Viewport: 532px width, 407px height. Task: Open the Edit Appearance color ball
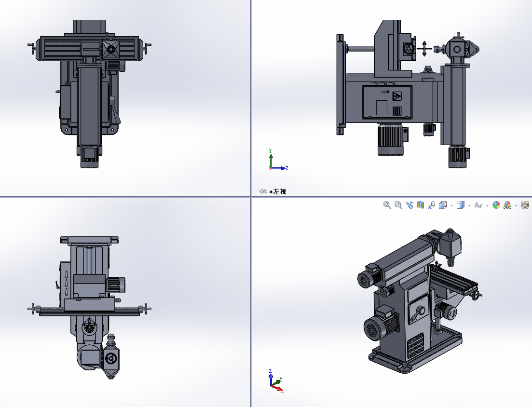point(496,205)
